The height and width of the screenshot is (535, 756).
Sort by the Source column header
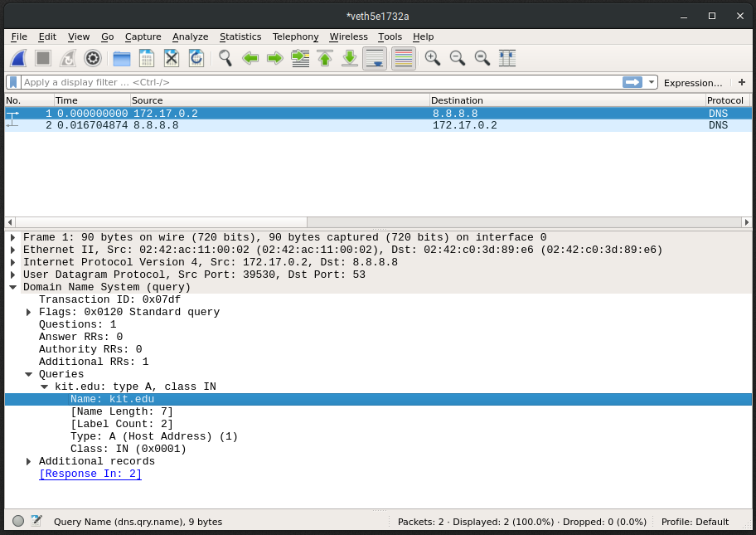tap(279, 100)
